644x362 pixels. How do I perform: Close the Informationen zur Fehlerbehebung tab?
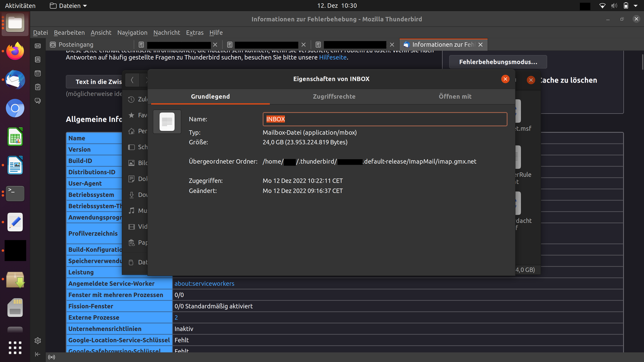(x=480, y=44)
